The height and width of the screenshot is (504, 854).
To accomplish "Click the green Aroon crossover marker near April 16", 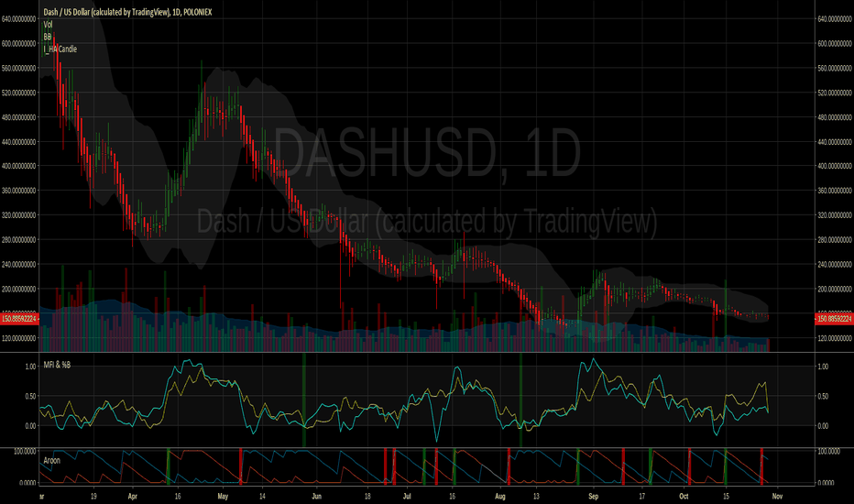I will point(169,466).
